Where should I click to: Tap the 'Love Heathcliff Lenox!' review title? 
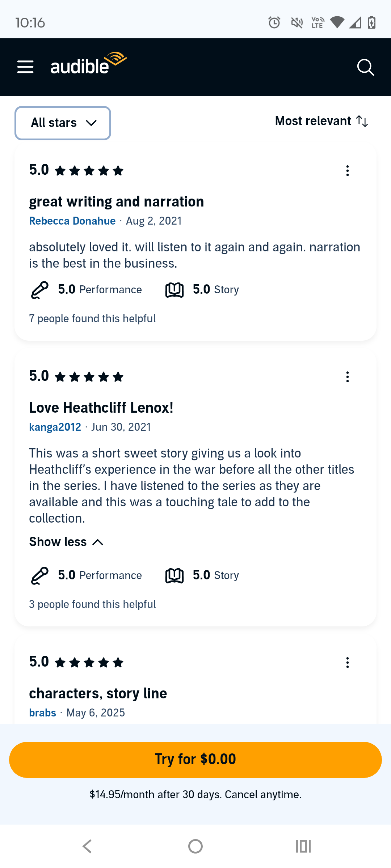(101, 408)
